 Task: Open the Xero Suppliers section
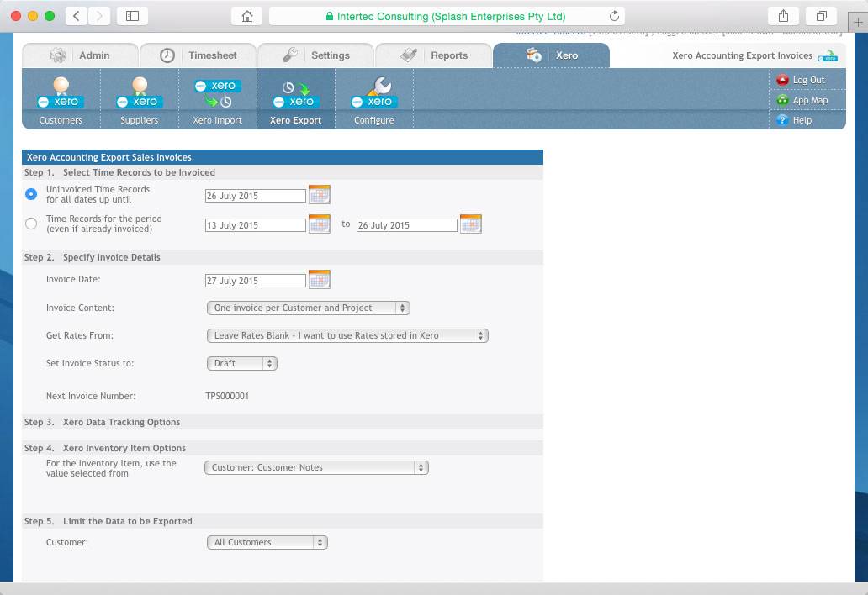140,99
